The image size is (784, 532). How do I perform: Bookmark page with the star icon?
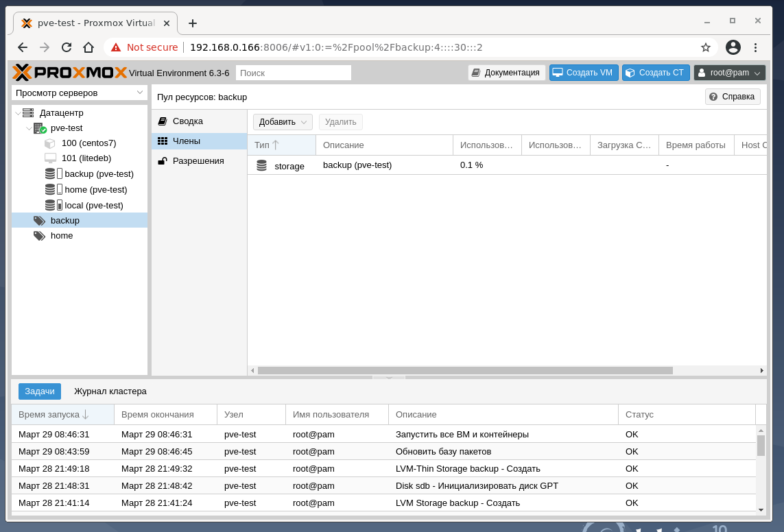pos(705,47)
